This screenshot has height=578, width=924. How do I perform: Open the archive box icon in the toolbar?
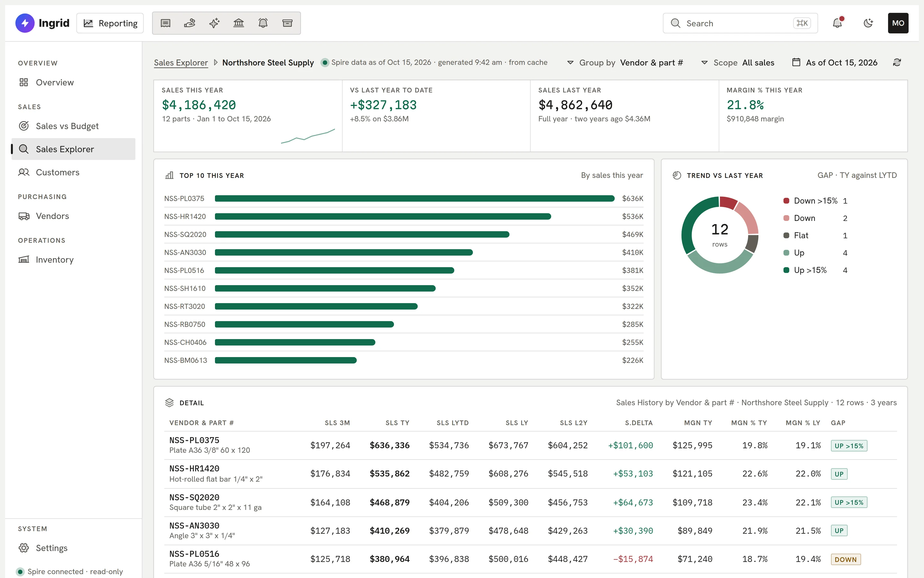(x=287, y=23)
